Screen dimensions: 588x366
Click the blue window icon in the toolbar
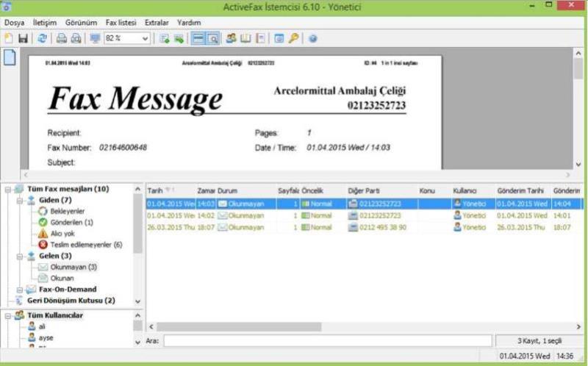coord(279,38)
